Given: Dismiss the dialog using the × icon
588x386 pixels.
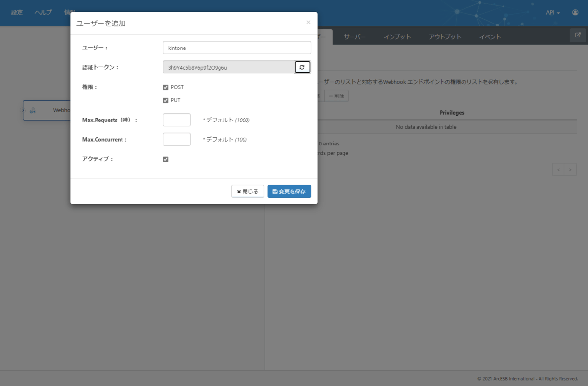Looking at the screenshot, I should click(308, 22).
